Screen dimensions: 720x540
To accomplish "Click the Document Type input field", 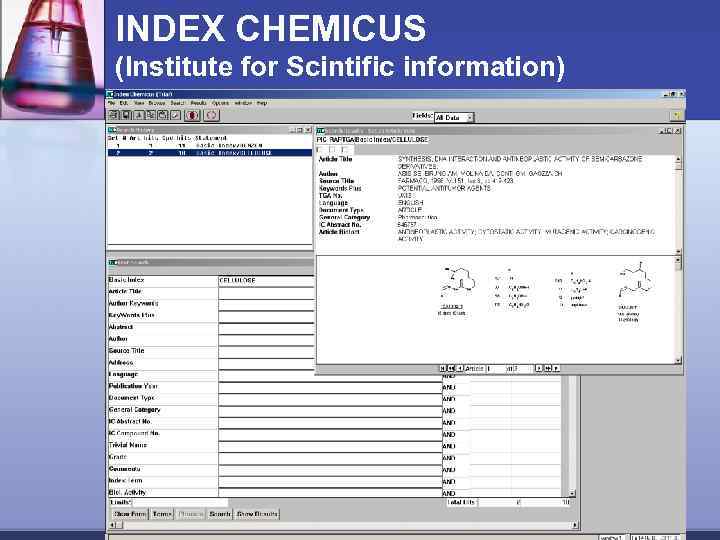I will 330,399.
